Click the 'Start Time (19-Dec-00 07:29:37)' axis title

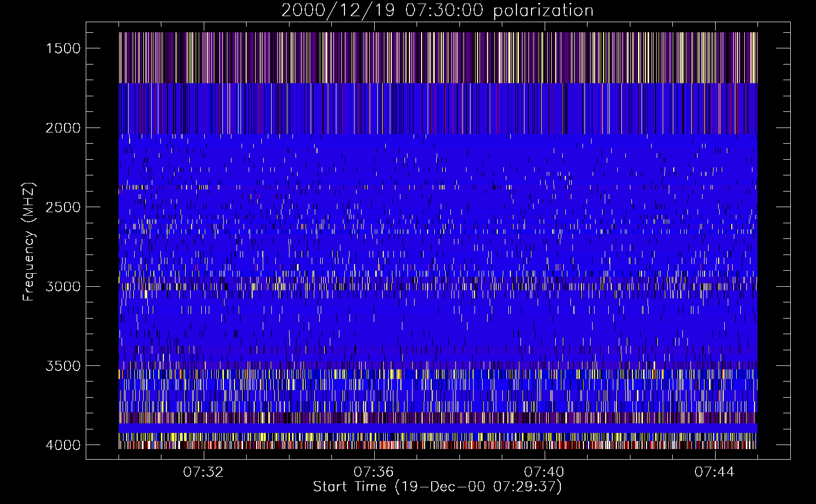point(437,487)
